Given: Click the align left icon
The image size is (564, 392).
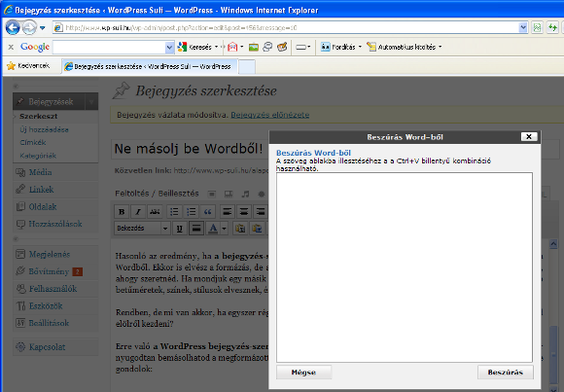Looking at the screenshot, I should [227, 212].
